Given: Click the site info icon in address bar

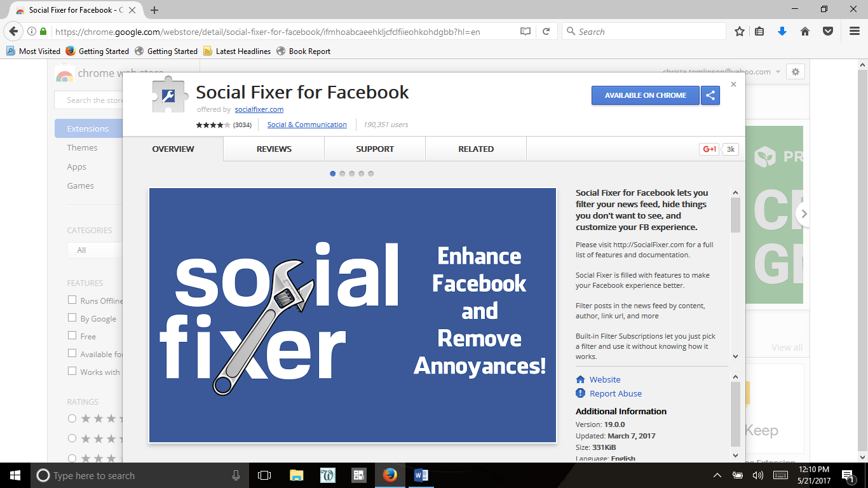Looking at the screenshot, I should coord(32,31).
